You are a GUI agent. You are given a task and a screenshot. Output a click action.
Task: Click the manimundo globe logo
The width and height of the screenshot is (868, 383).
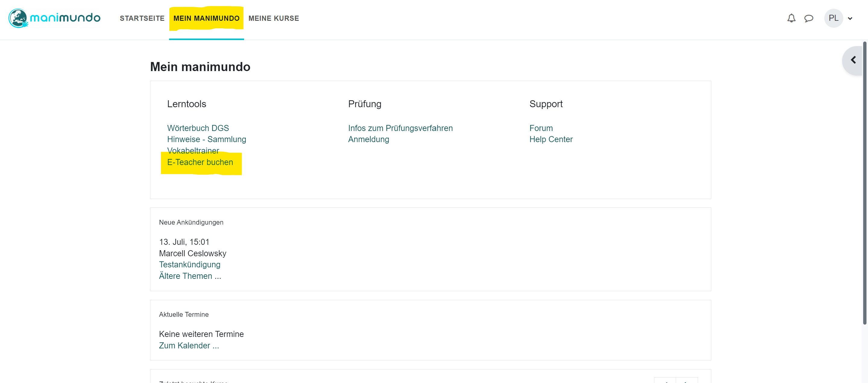point(18,18)
